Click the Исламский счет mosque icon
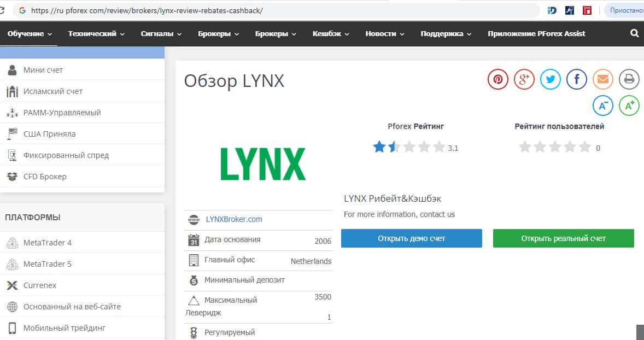This screenshot has height=340, width=644. pos(13,91)
